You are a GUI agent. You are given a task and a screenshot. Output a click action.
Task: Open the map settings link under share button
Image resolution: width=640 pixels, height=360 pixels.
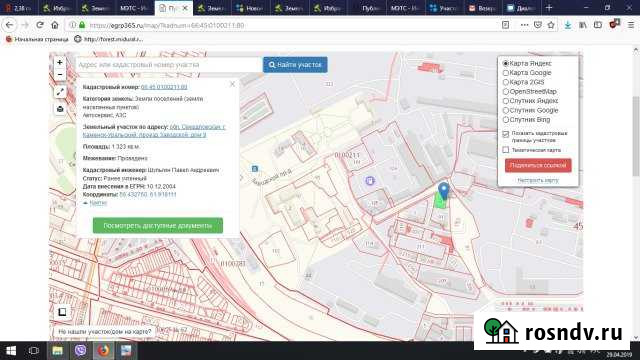538,180
